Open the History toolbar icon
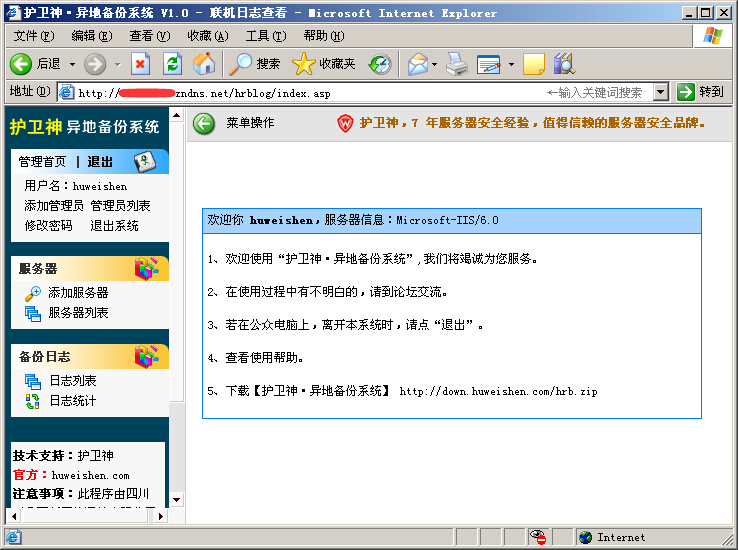 [380, 64]
